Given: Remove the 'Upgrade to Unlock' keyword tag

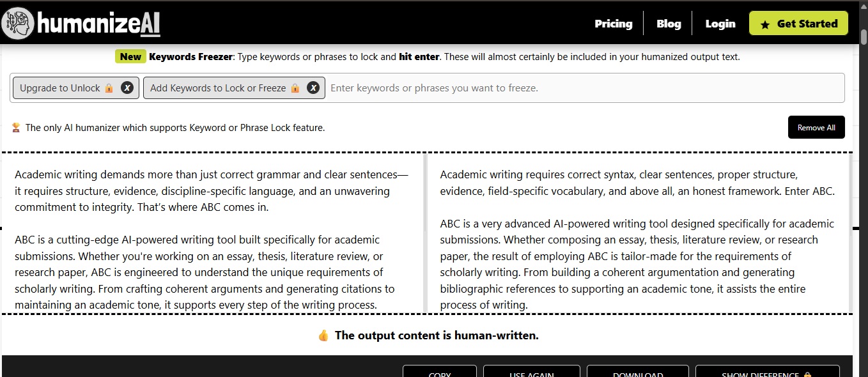Looking at the screenshot, I should (x=127, y=88).
